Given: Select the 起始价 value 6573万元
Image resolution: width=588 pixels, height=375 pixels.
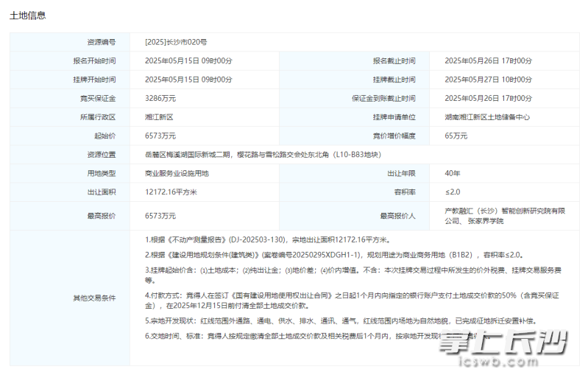Looking at the screenshot, I should (x=160, y=136).
